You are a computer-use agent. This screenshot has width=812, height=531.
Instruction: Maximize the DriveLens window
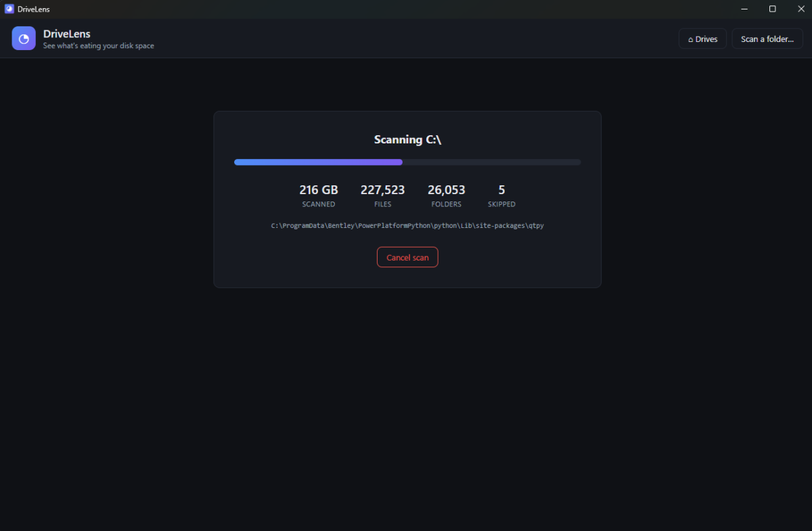tap(772, 9)
